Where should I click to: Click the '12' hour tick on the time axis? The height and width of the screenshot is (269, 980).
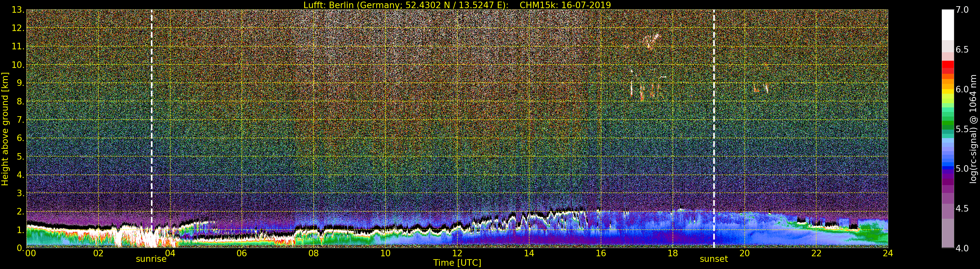(457, 253)
